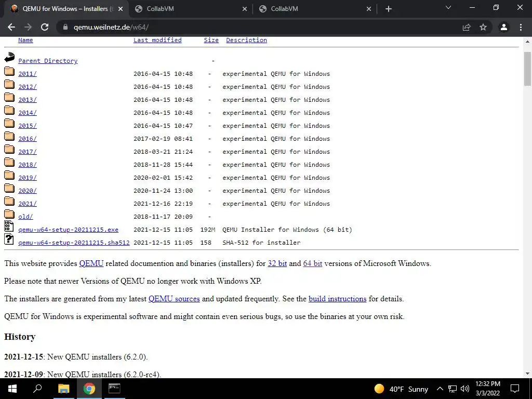The height and width of the screenshot is (399, 532).
Task: Sort the listing by Last modified
Action: (157, 40)
